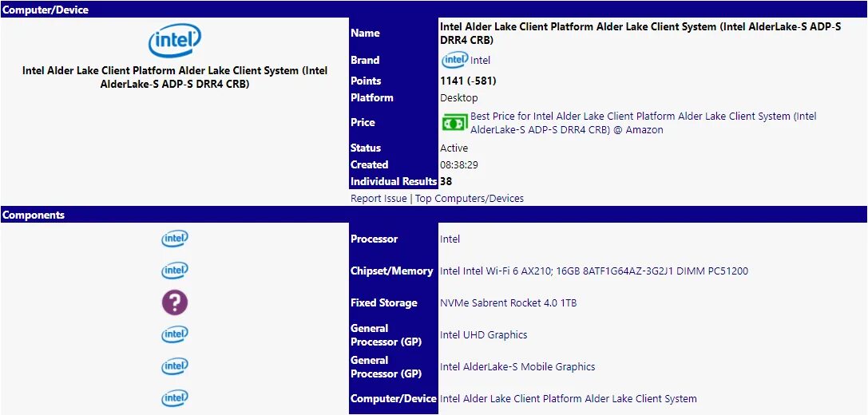Viewport: 868px width, 415px height.
Task: Open the Intel Wi-Fi 6 AX210 memory link
Action: click(x=595, y=271)
